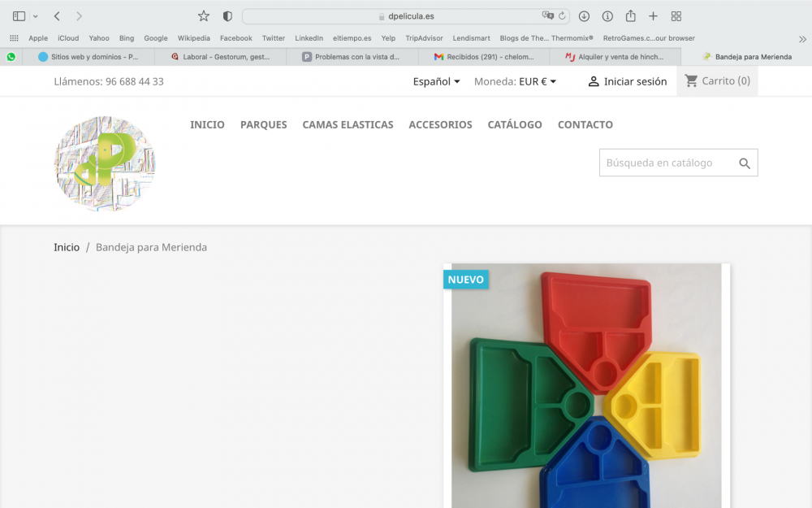Click the dP store logo
Image resolution: width=812 pixels, height=508 pixels.
coord(105,164)
